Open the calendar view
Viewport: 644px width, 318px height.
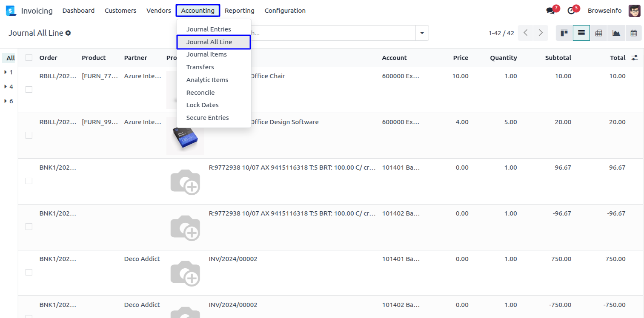(633, 33)
